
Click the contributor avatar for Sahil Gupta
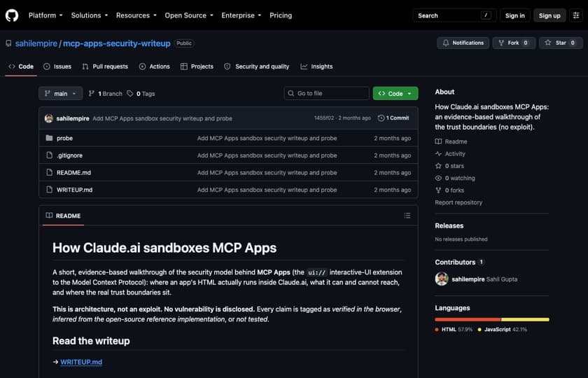pyautogui.click(x=442, y=279)
